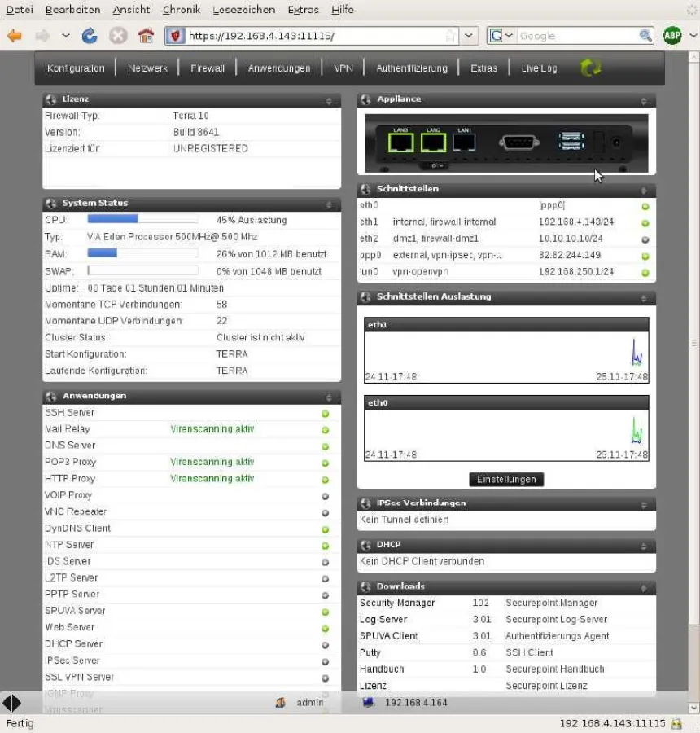
Task: Click the Einstellungen button
Action: [x=506, y=480]
